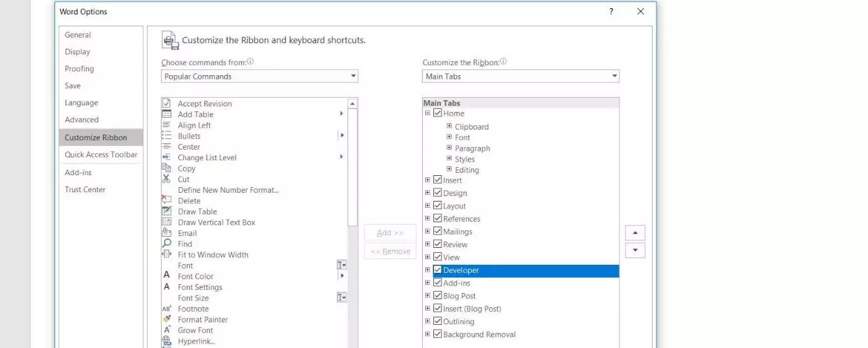Click the Bullets list icon
Viewport: 868px width, 348px height.
(x=167, y=136)
